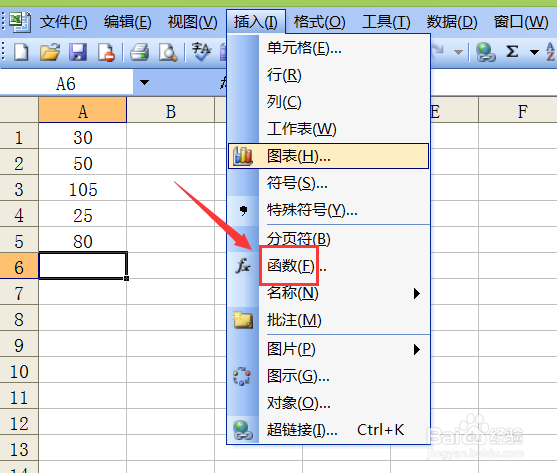Image resolution: width=557 pixels, height=473 pixels.
Task: Open the AutoSum dropdown arrow
Action: 534,53
